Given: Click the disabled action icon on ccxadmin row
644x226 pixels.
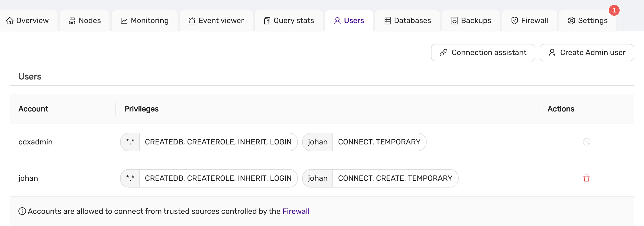Looking at the screenshot, I should tap(586, 141).
